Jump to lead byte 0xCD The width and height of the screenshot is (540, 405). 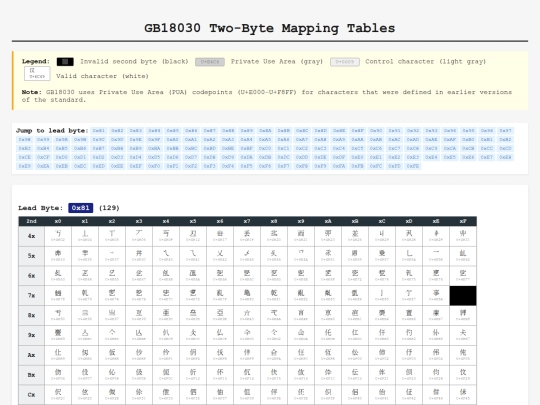tap(506, 148)
